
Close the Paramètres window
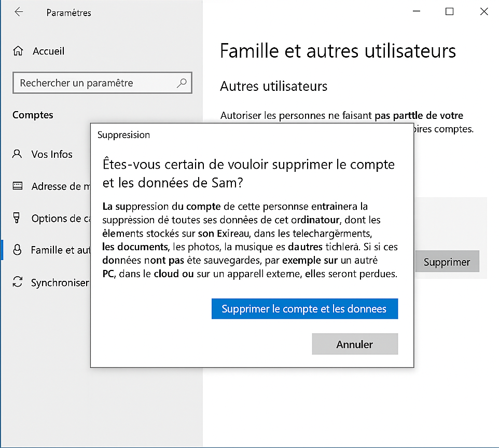(484, 11)
